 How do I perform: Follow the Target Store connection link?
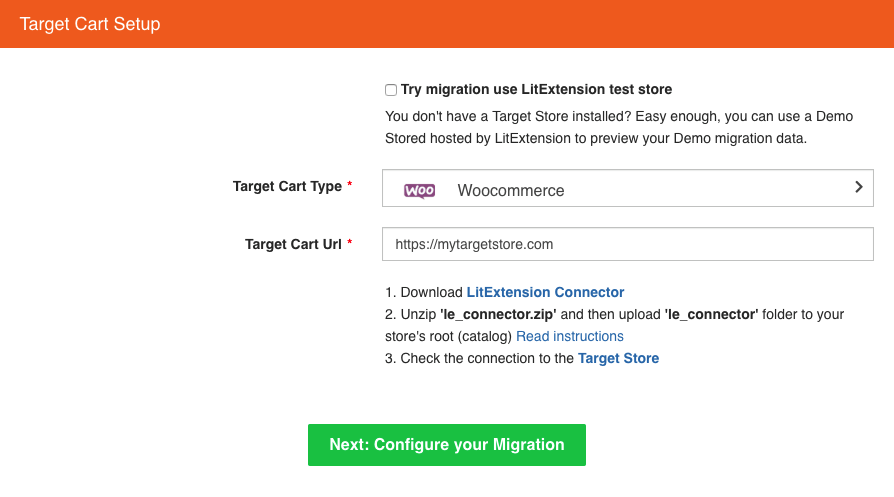click(x=618, y=359)
